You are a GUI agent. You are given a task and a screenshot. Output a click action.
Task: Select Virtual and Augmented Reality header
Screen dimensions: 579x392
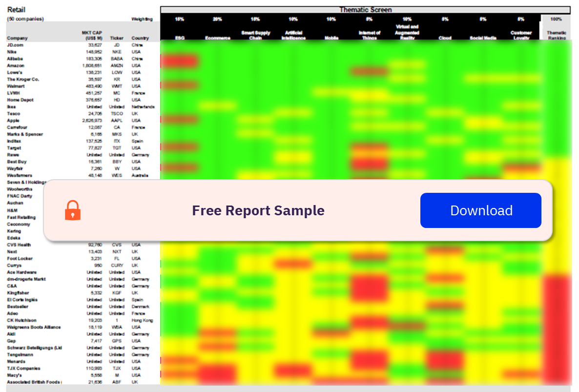click(407, 32)
